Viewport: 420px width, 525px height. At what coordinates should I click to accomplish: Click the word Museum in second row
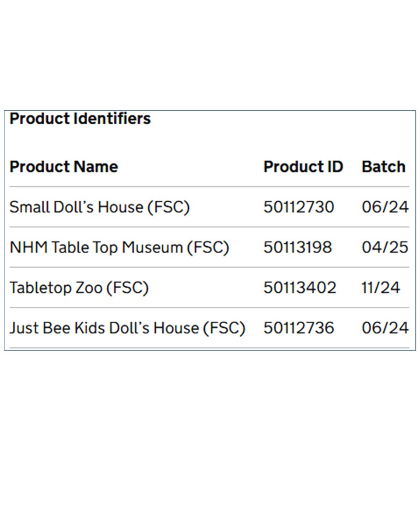pyautogui.click(x=152, y=248)
